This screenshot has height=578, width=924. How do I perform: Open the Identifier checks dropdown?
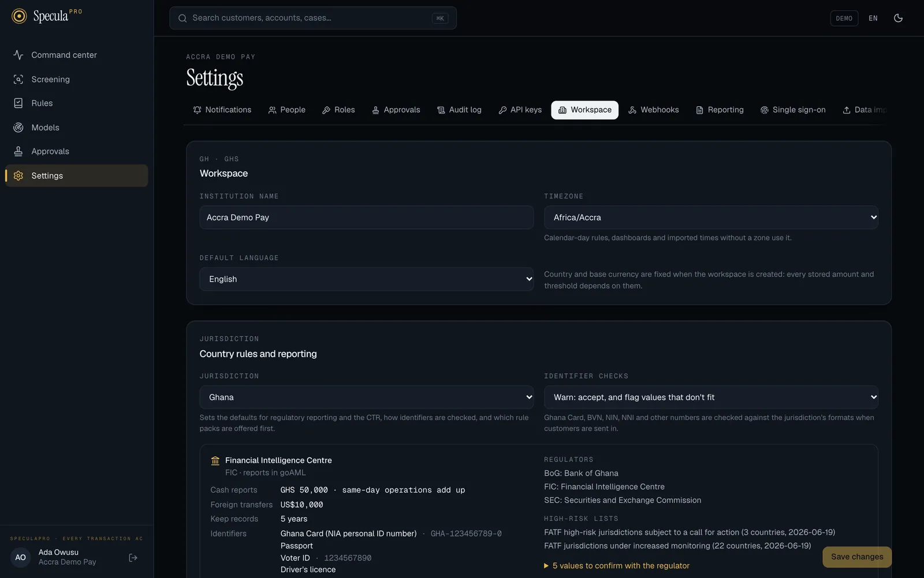(x=711, y=397)
